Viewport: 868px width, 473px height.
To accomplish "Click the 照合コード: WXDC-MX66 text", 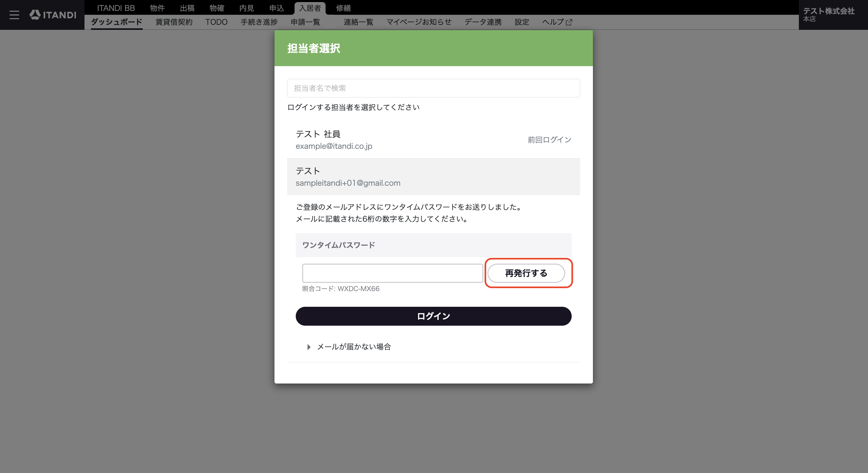I will 341,289.
